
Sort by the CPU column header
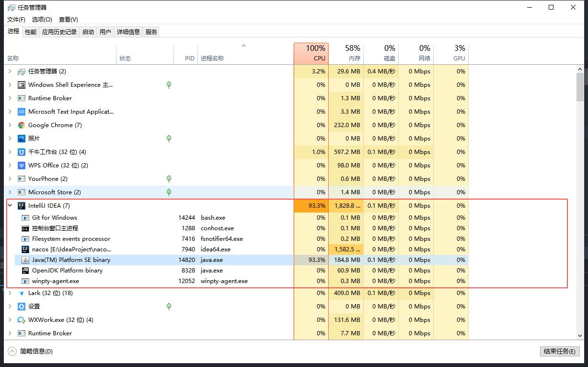[x=311, y=53]
